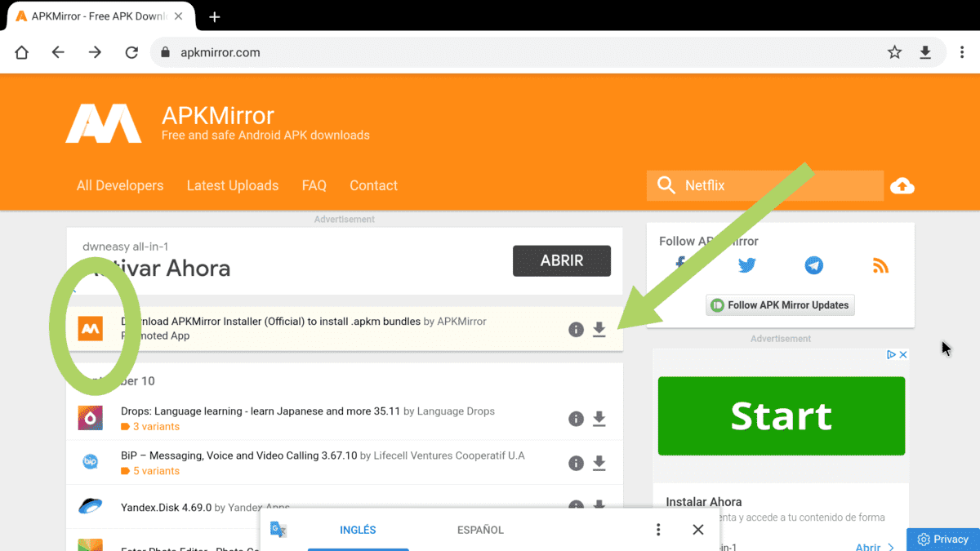Reload the page with refresh icon
The width and height of the screenshot is (980, 551).
[131, 52]
